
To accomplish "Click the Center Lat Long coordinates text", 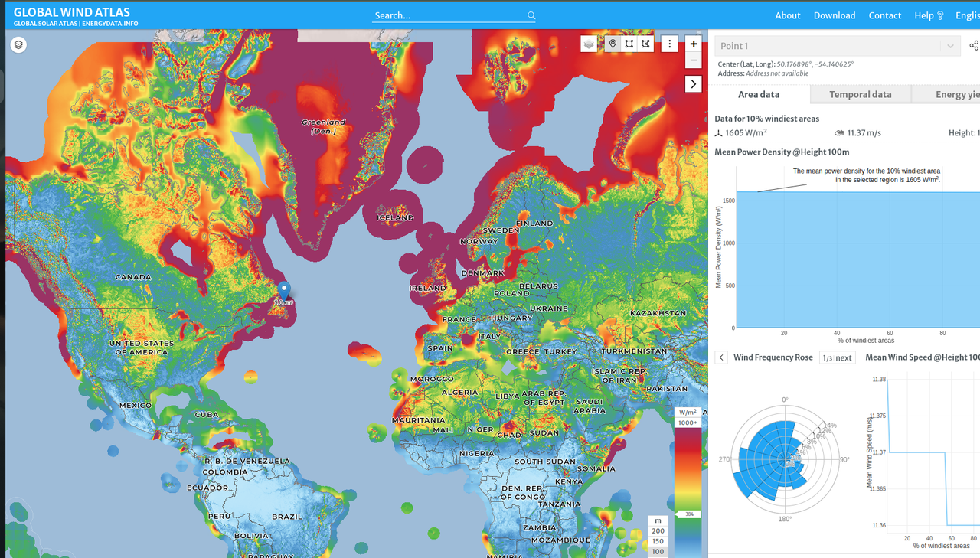I will [786, 64].
